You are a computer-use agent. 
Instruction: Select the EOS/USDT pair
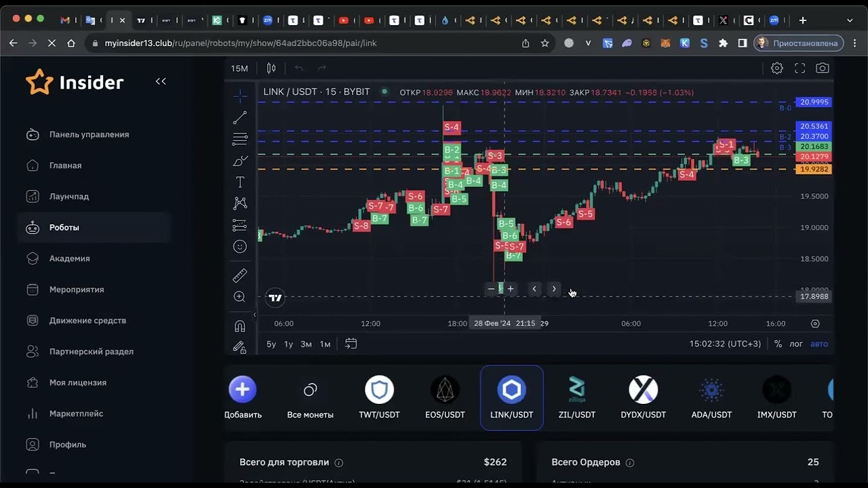pyautogui.click(x=445, y=398)
